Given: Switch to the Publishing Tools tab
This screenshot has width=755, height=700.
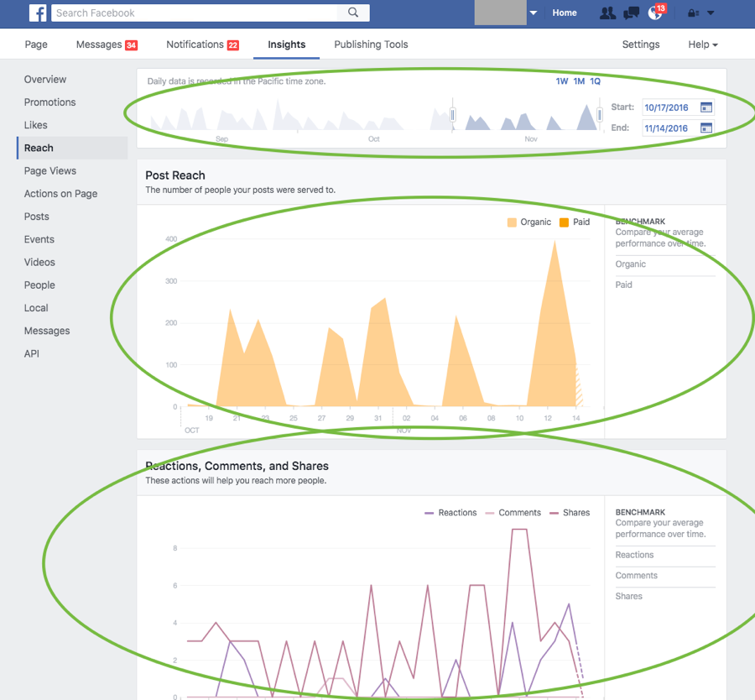Looking at the screenshot, I should point(371,44).
